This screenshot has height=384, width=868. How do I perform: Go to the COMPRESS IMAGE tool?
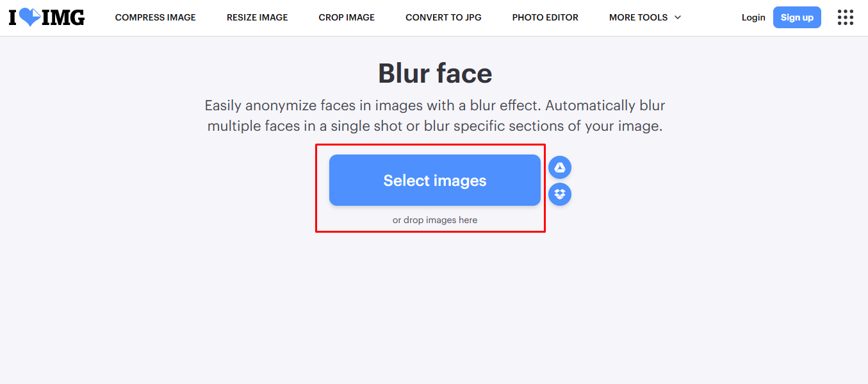[155, 17]
